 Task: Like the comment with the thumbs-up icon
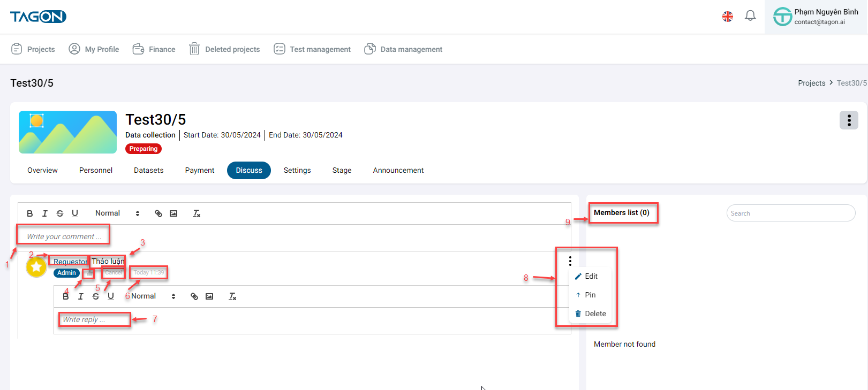89,273
